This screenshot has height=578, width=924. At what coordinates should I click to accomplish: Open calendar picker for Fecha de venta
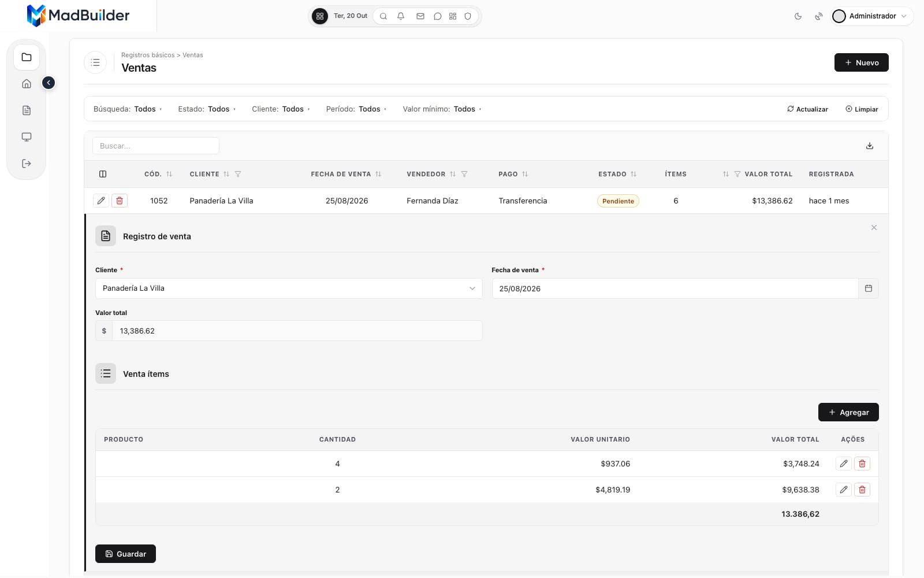click(869, 288)
